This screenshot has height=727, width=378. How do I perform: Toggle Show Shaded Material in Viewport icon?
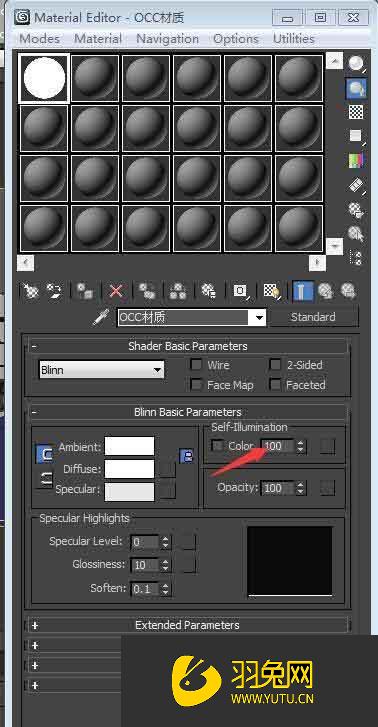[272, 291]
